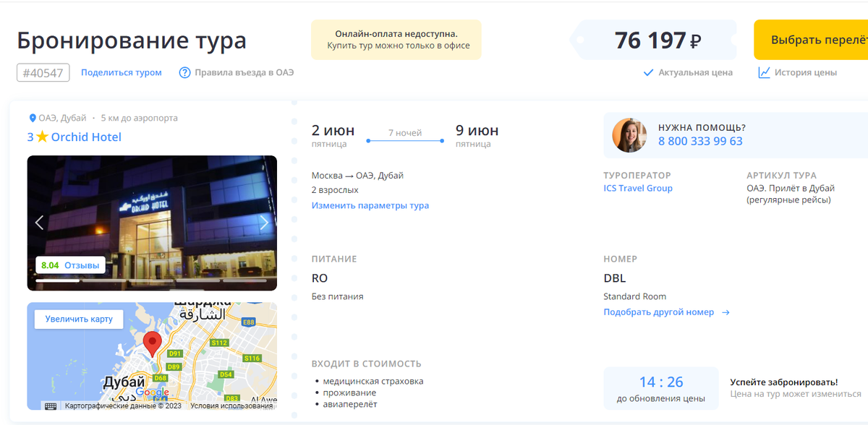The width and height of the screenshot is (868, 425).
Task: Open "Условия использования" map link
Action: pos(231,406)
